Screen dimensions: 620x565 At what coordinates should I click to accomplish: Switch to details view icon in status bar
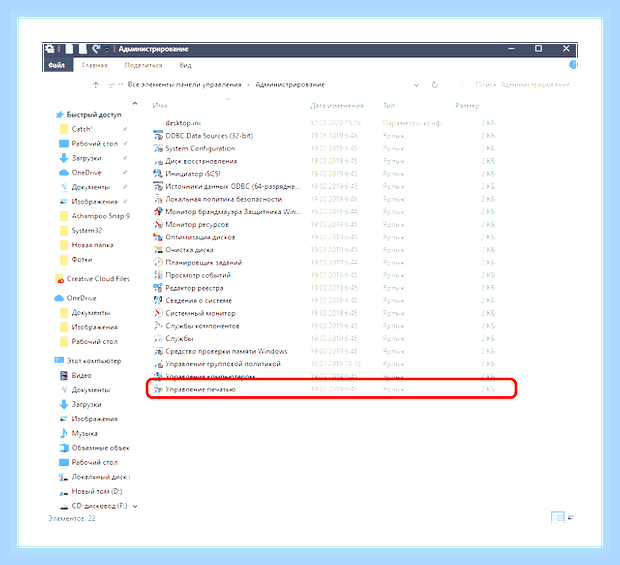(x=558, y=517)
